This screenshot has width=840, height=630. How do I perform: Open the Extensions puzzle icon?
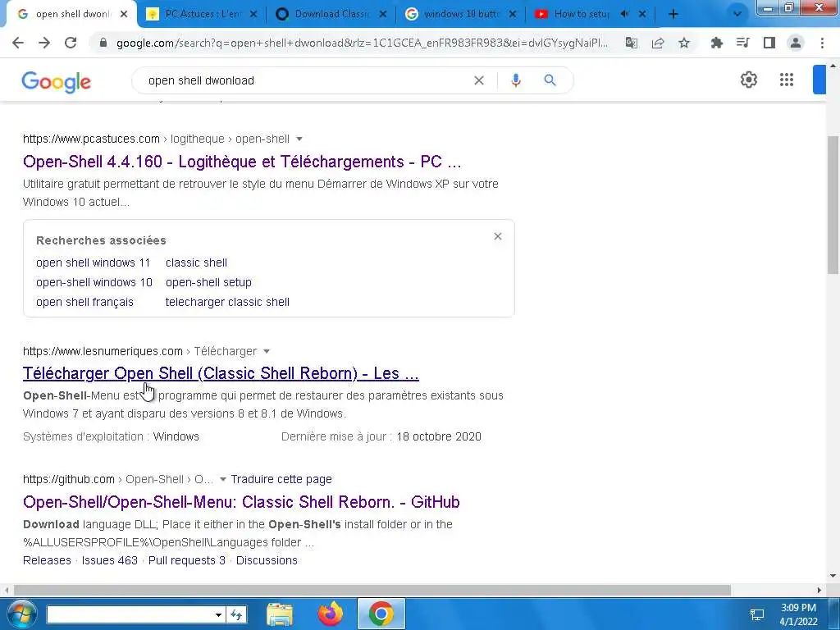(716, 43)
